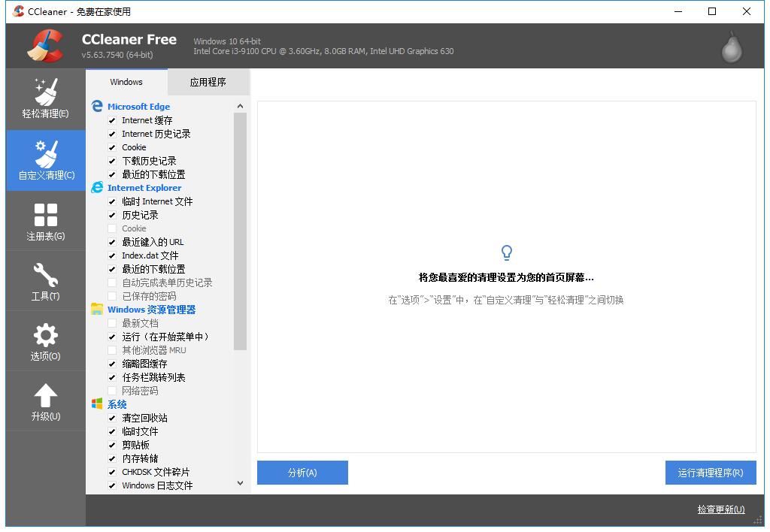Image resolution: width=770 pixels, height=532 pixels.
Task: Click the CCleaner logo icon
Action: click(x=45, y=46)
